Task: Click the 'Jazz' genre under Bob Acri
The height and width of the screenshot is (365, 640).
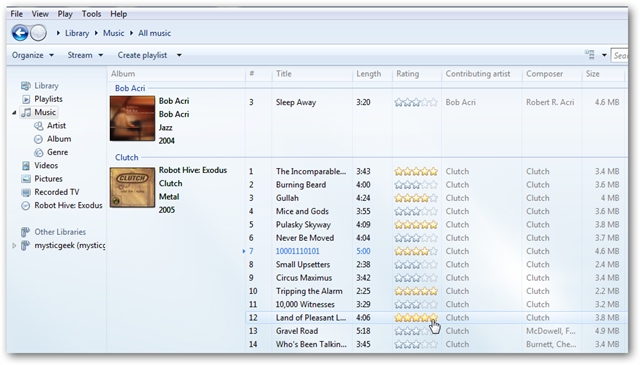Action: pos(165,128)
